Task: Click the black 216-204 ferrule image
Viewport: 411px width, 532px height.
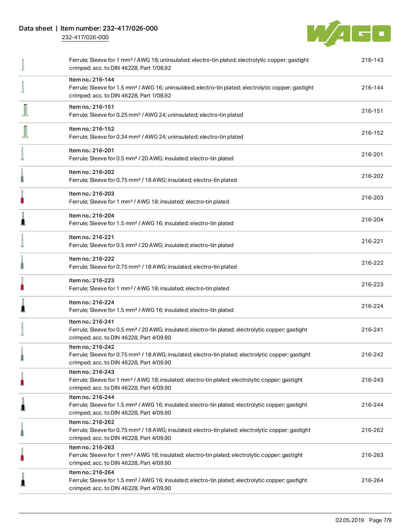Action: [23, 219]
